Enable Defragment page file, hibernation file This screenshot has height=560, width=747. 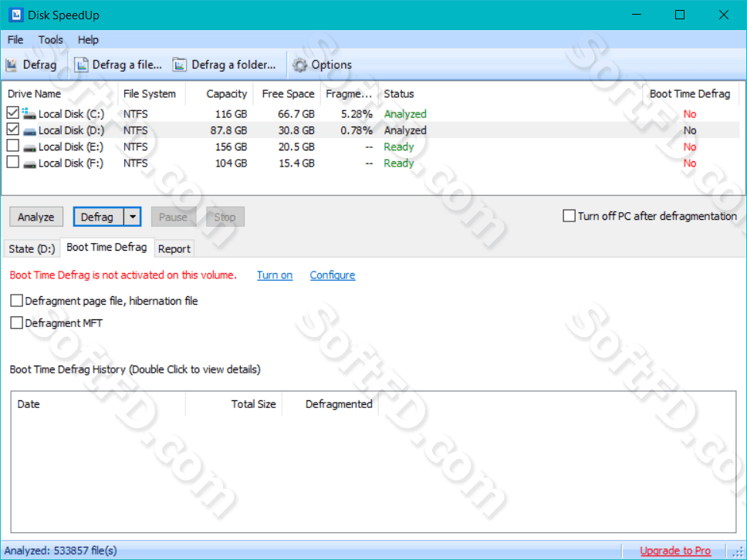(x=17, y=301)
